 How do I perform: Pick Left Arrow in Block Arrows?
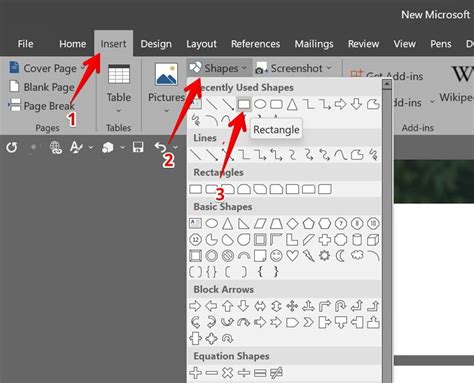(x=211, y=306)
